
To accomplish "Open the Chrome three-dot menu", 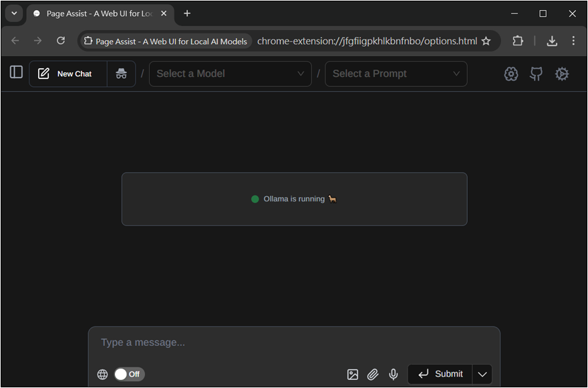I will click(x=573, y=41).
